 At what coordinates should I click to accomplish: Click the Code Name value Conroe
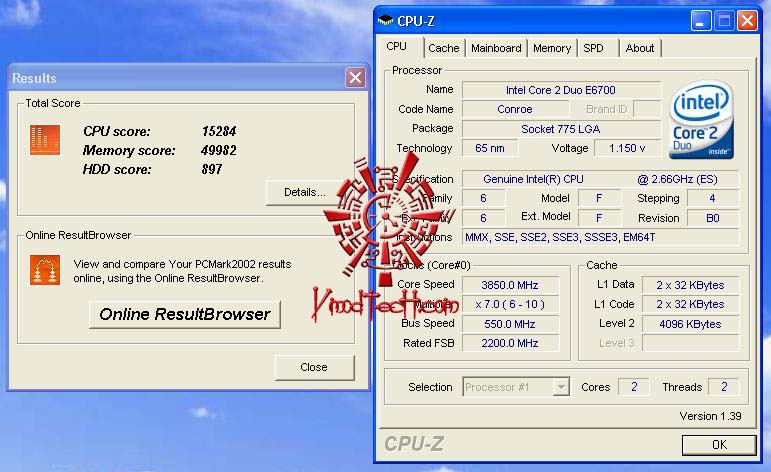click(x=515, y=109)
